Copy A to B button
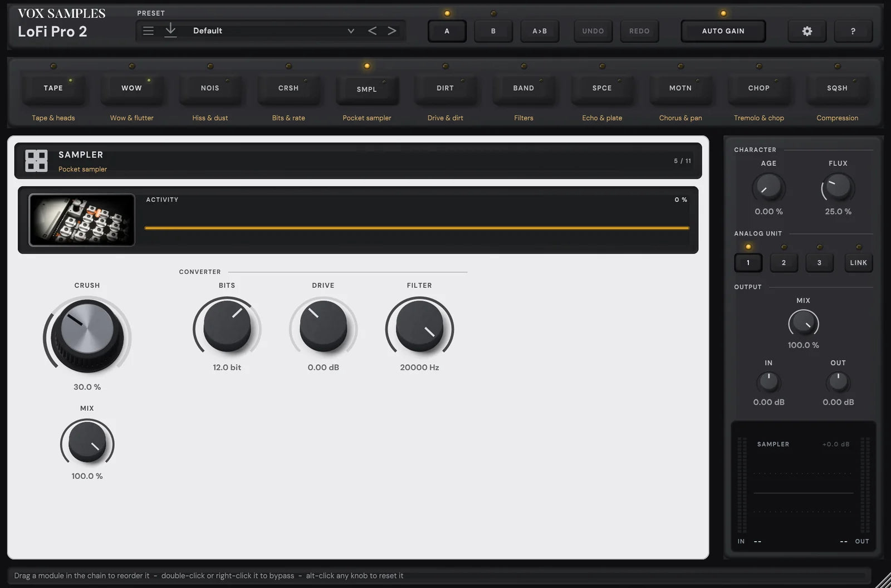Viewport: 891px width, 588px height. [x=540, y=31]
